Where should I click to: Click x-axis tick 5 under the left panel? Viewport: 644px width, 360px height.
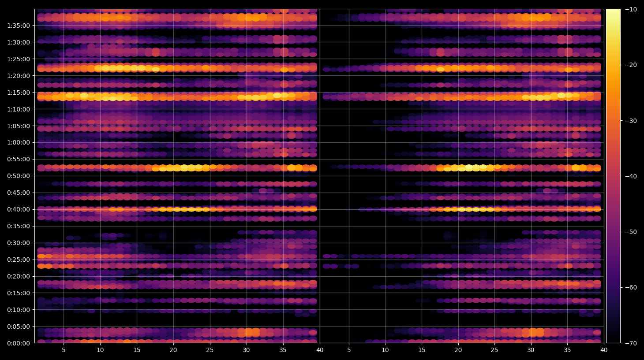(x=64, y=350)
